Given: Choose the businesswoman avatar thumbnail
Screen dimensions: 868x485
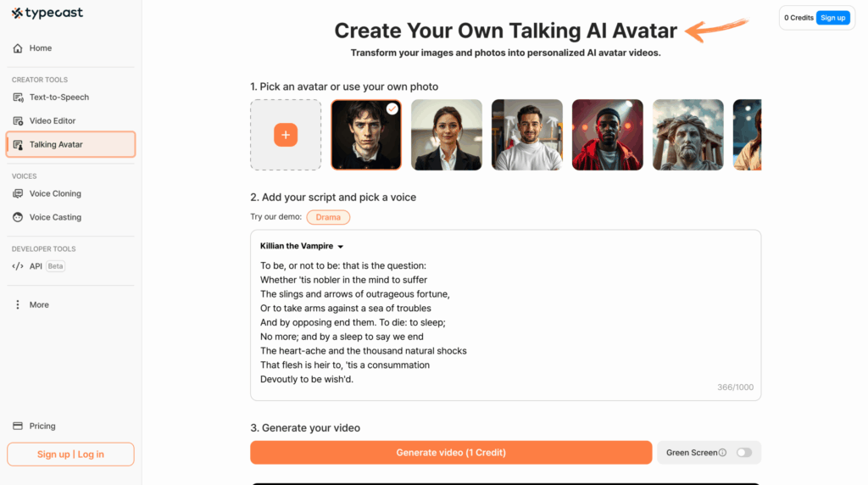Looking at the screenshot, I should click(447, 135).
